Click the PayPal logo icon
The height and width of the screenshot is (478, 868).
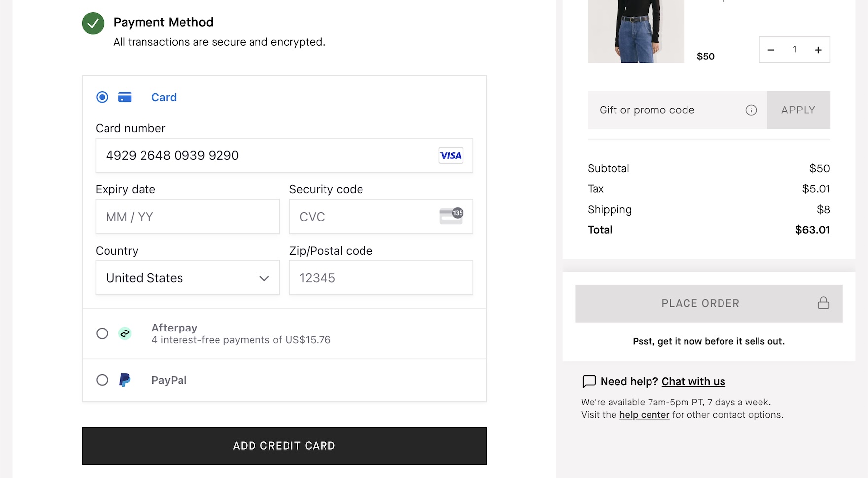pyautogui.click(x=125, y=380)
